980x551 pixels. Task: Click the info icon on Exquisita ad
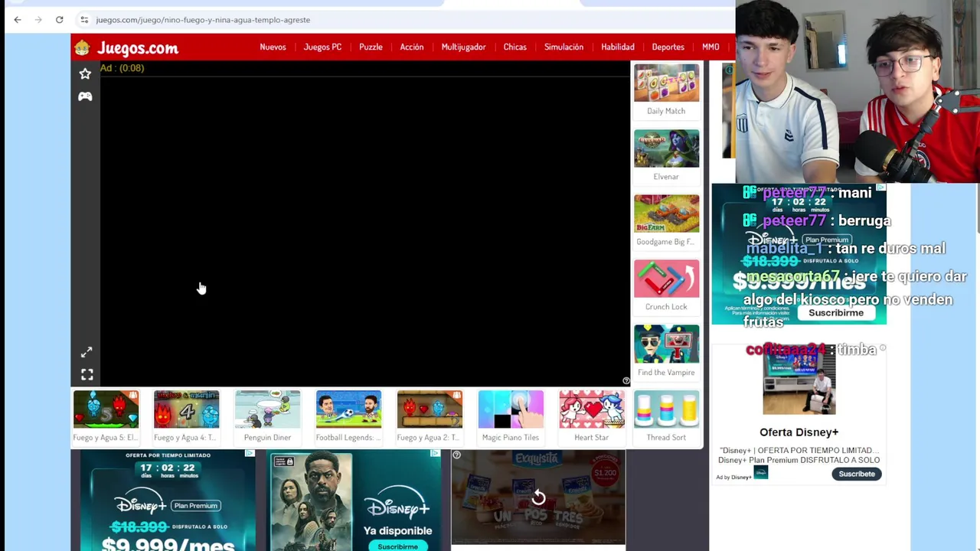(456, 455)
